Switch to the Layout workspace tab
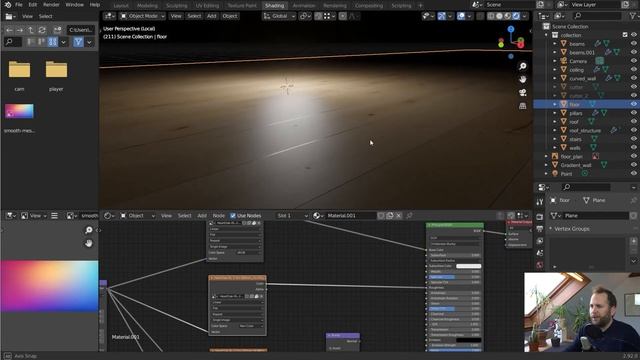 click(121, 6)
